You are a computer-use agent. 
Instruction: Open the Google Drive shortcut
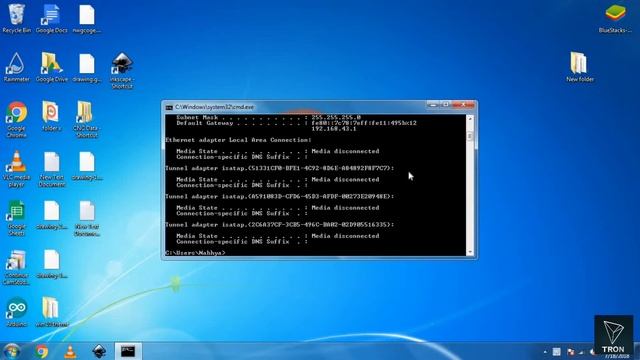coord(51,67)
